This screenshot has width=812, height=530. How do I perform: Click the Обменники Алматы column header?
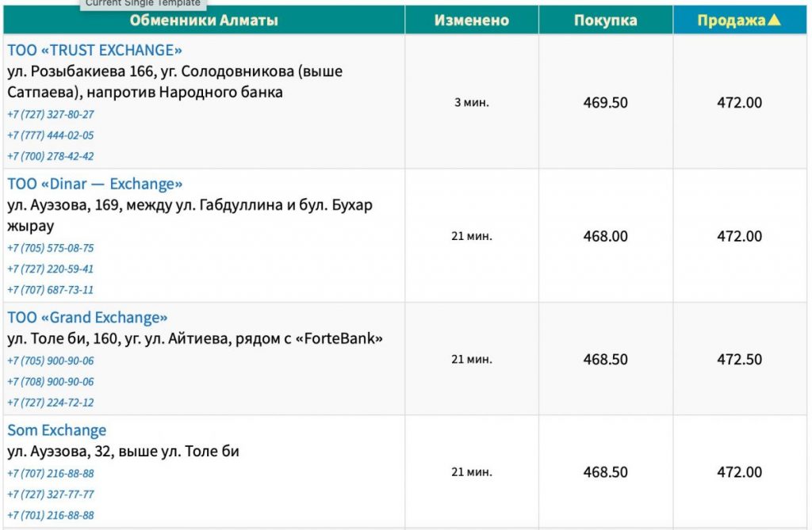coord(204,21)
